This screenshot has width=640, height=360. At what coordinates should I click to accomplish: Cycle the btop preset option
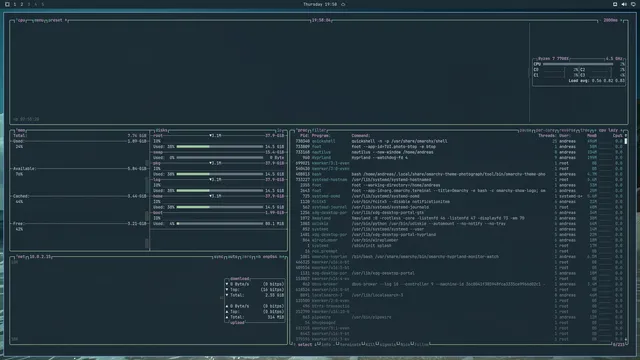(x=57, y=20)
